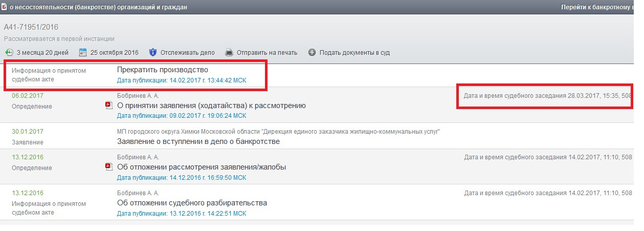This screenshot has height=231, width=644.
Task: Click Перейти к банкротному link in header
Action: (597, 7)
